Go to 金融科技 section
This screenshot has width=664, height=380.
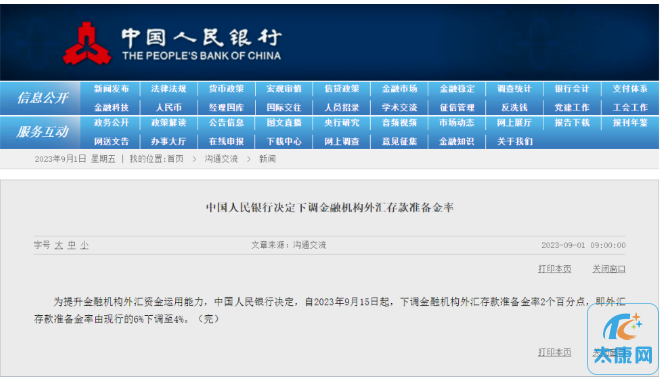coord(111,108)
